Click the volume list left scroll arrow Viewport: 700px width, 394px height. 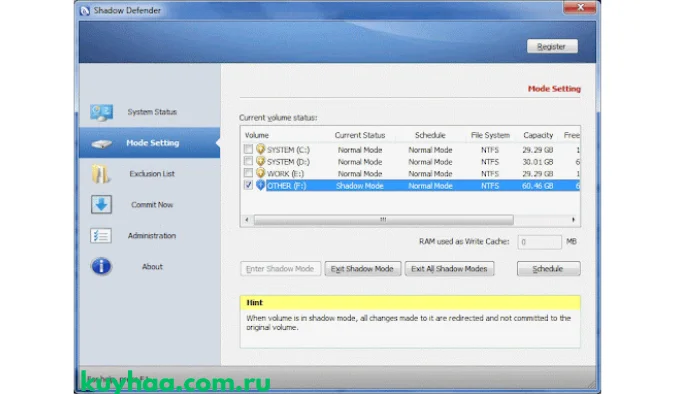(x=247, y=220)
